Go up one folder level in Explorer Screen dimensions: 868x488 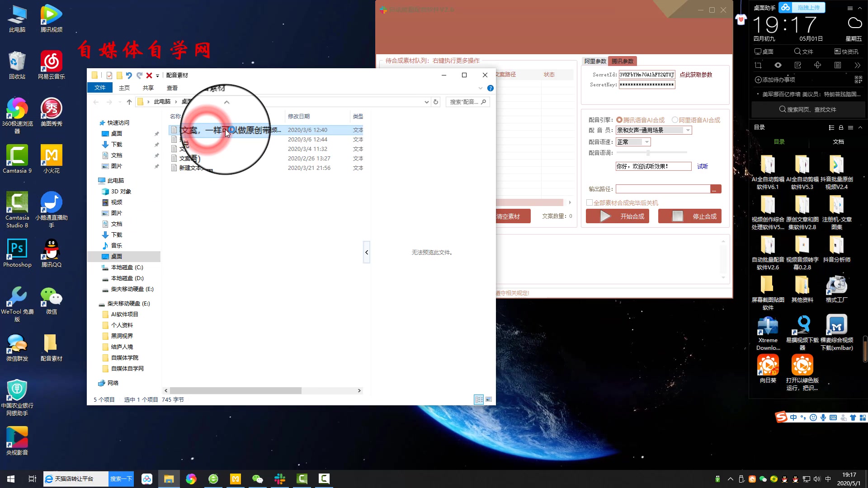pyautogui.click(x=129, y=102)
